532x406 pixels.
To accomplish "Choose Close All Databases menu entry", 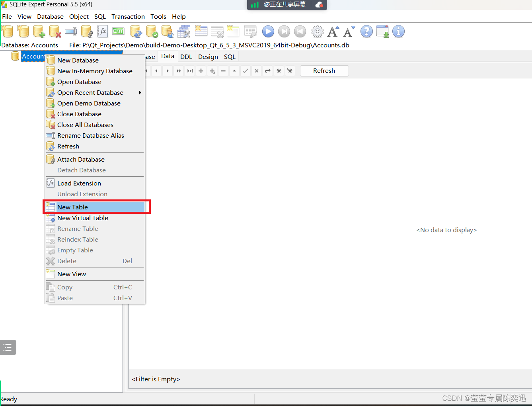I will pos(95,125).
